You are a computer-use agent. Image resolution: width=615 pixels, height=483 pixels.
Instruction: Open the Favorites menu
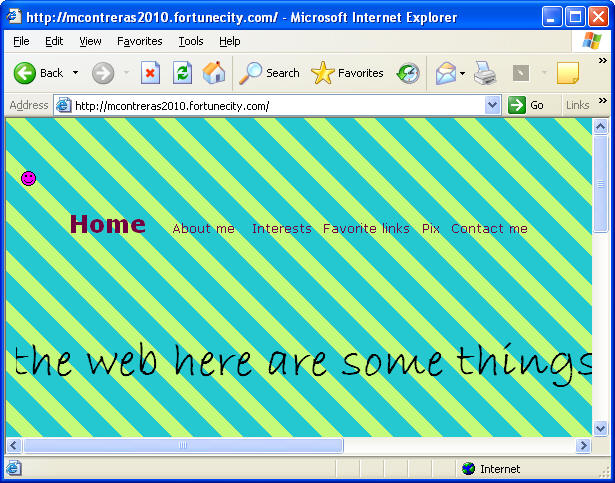click(x=140, y=41)
